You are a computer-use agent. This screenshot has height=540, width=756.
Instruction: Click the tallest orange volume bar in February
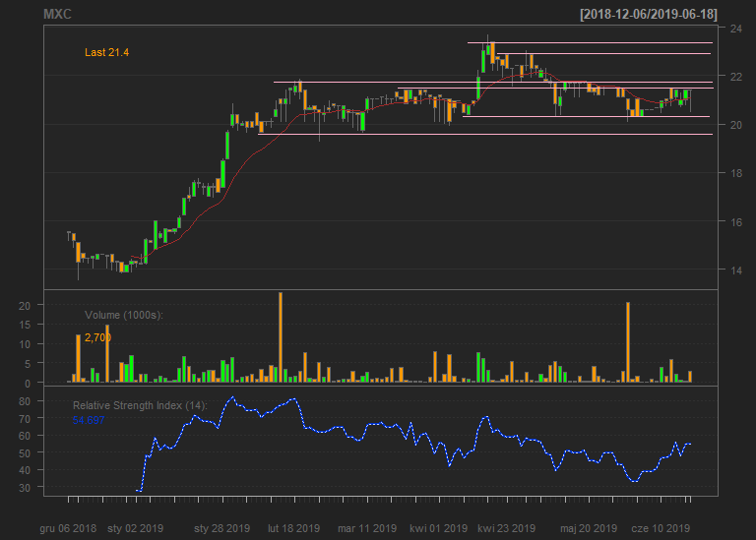[281, 337]
